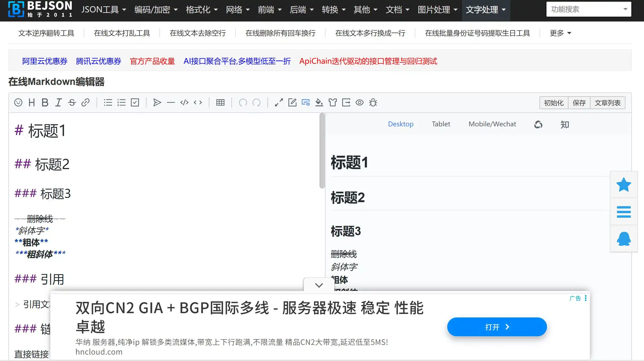Click the 初始化 button
This screenshot has width=644, height=361.
[x=554, y=103]
